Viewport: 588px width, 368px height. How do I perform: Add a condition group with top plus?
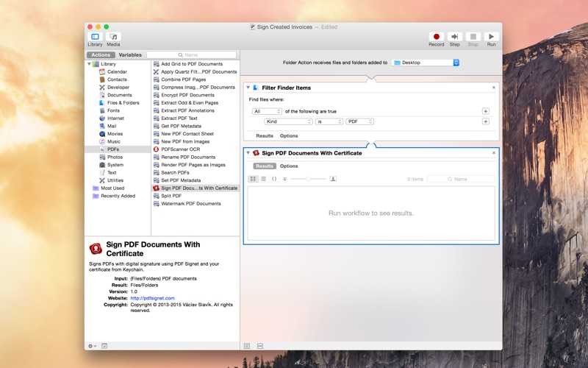pos(486,112)
